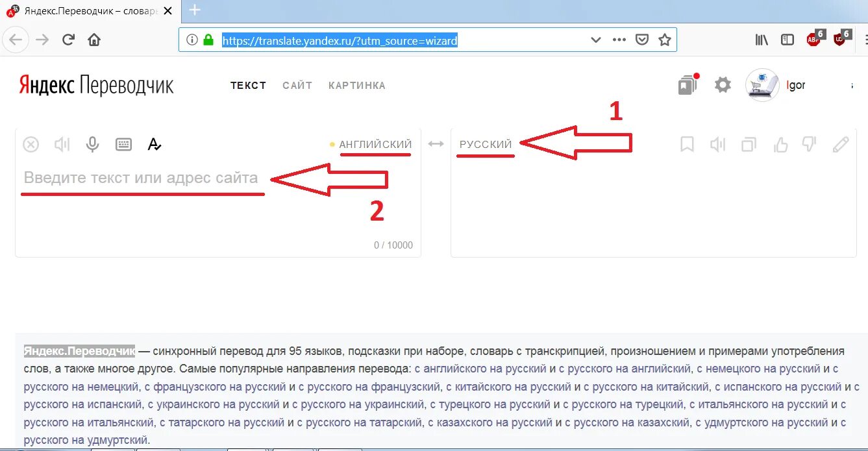Suggest a translation edit with the pencil icon
Screen dimensions: 868x451
pos(841,144)
